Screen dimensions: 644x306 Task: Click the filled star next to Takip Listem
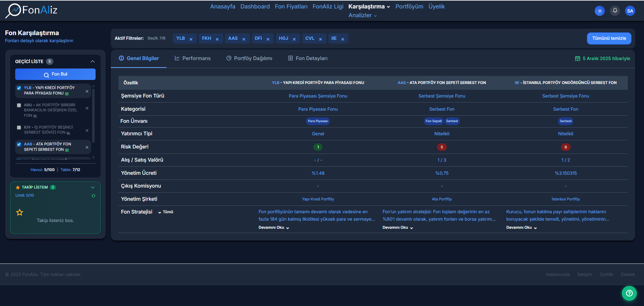coord(18,188)
